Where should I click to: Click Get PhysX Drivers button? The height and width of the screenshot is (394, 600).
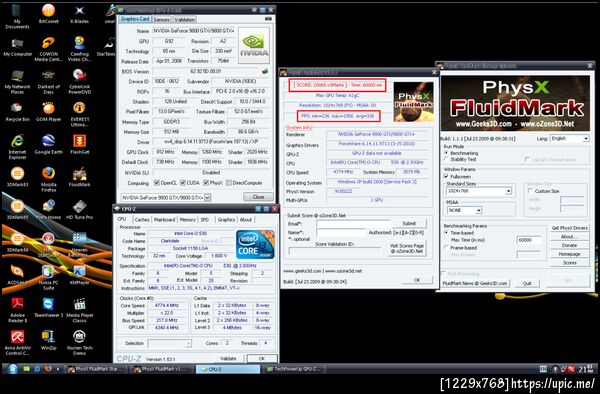pos(569,228)
